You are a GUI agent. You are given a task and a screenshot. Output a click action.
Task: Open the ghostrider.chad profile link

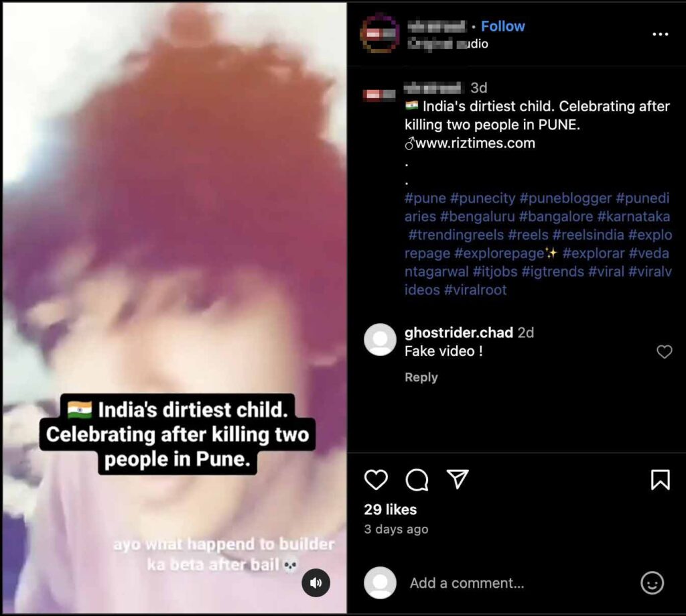(458, 332)
